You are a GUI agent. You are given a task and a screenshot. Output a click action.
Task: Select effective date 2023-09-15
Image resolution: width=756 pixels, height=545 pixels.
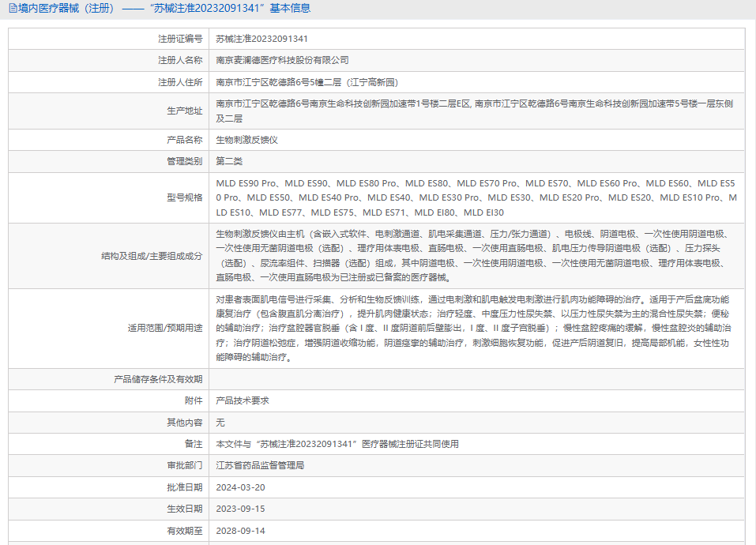point(241,509)
